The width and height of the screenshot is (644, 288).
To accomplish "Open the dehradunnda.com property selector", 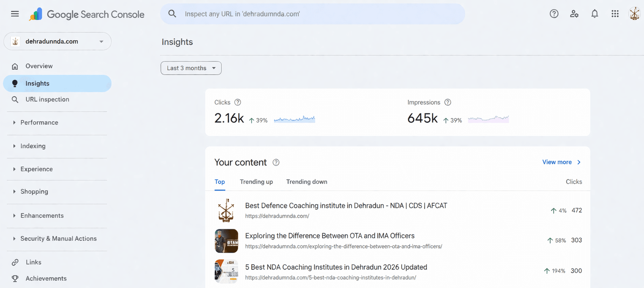I will tap(58, 41).
